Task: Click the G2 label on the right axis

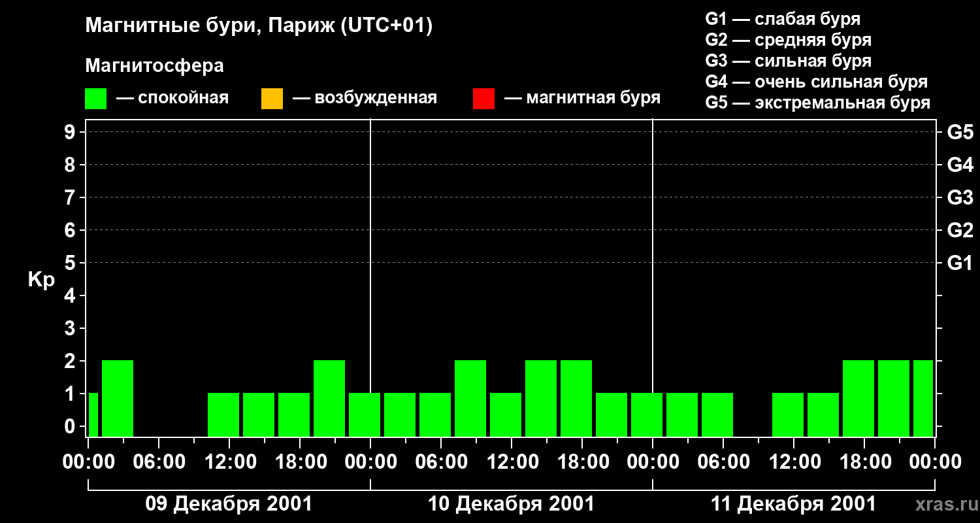Action: pyautogui.click(x=960, y=231)
